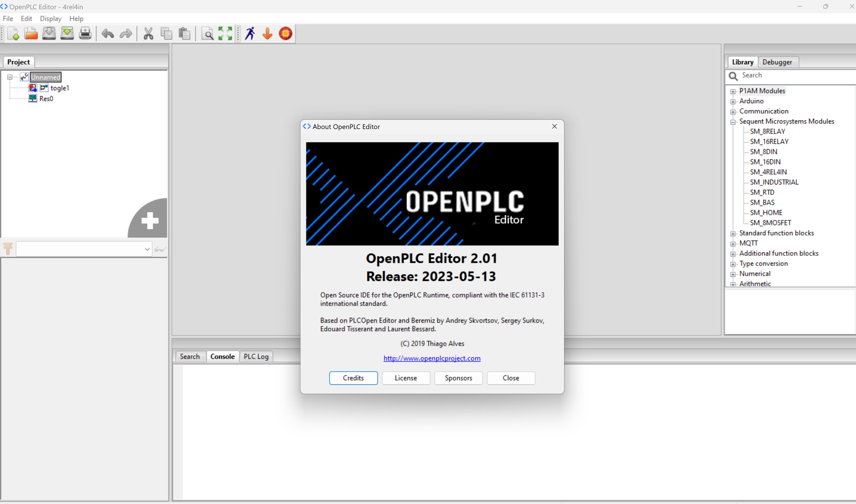The image size is (856, 504).
Task: Click the debug glasses icon
Action: pos(160,249)
